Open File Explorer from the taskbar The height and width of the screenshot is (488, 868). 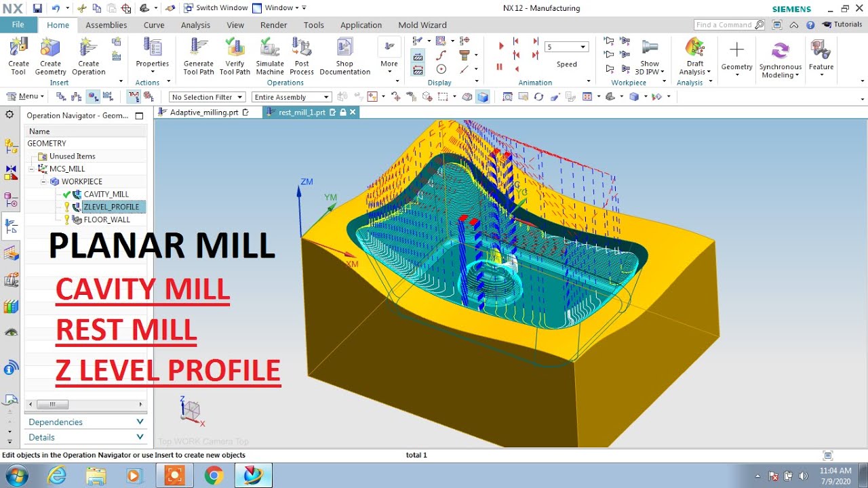96,476
